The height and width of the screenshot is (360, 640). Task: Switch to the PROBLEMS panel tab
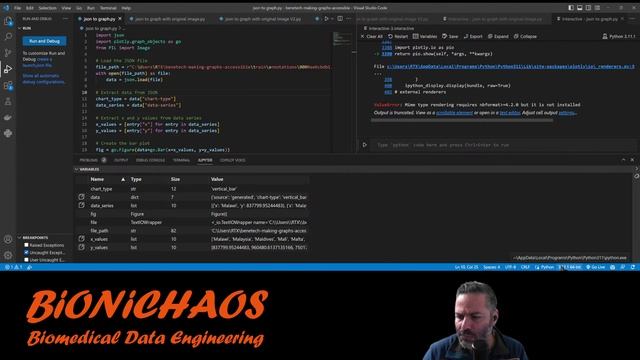click(x=89, y=160)
